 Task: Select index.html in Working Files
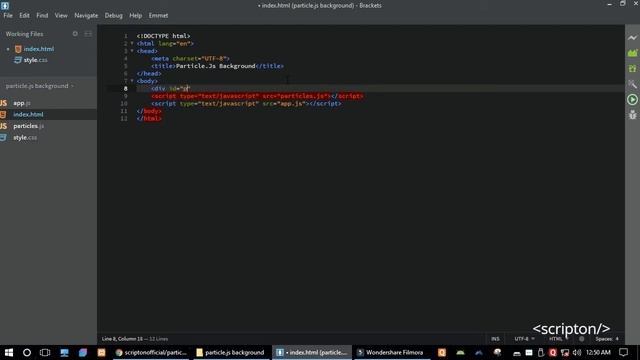pyautogui.click(x=38, y=49)
